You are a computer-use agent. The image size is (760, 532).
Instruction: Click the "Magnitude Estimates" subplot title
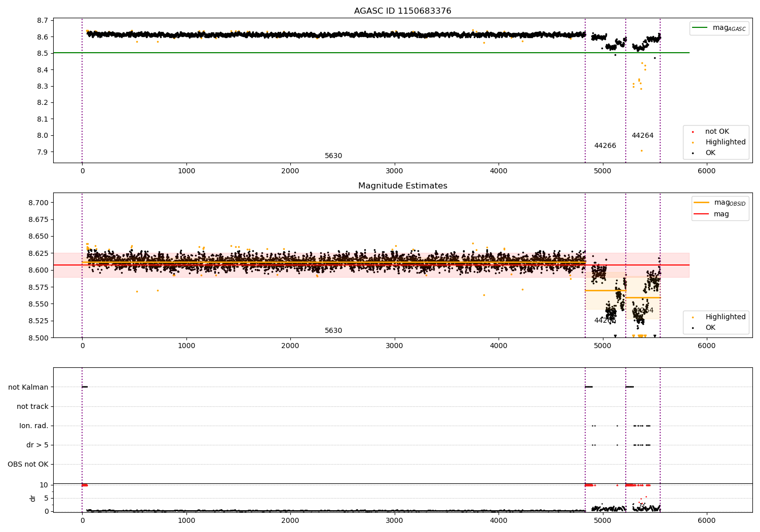tap(402, 186)
